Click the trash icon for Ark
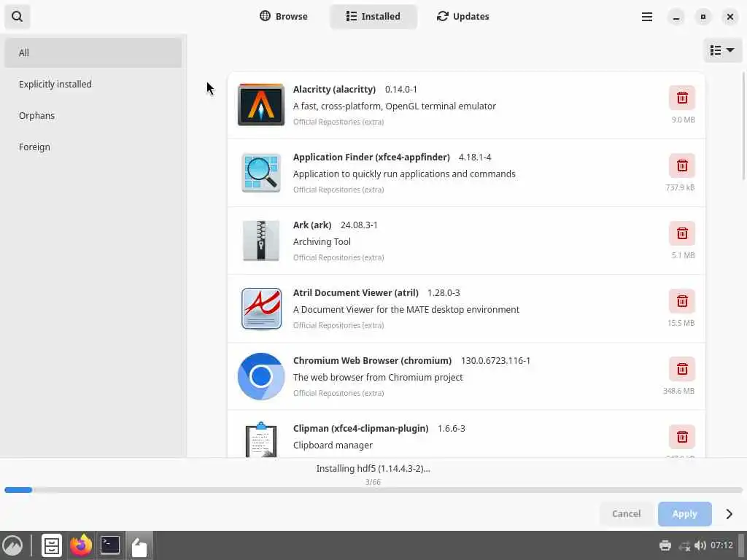Image resolution: width=747 pixels, height=560 pixels. point(682,233)
